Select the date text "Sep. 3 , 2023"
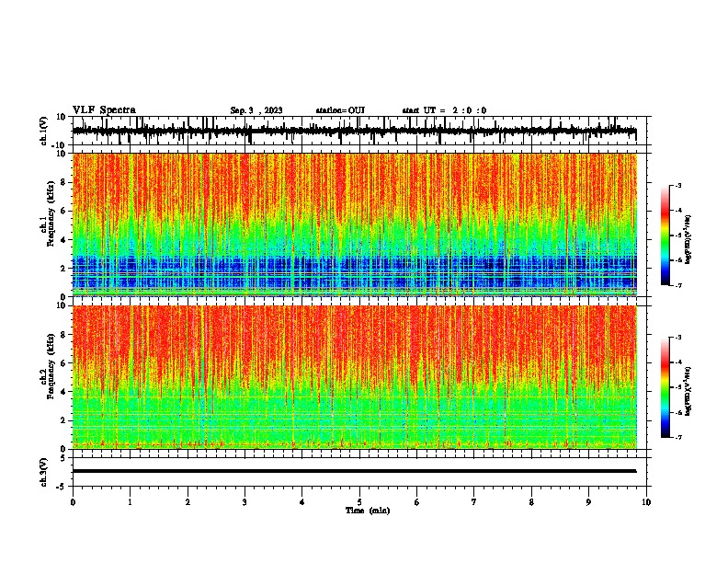 [256, 110]
